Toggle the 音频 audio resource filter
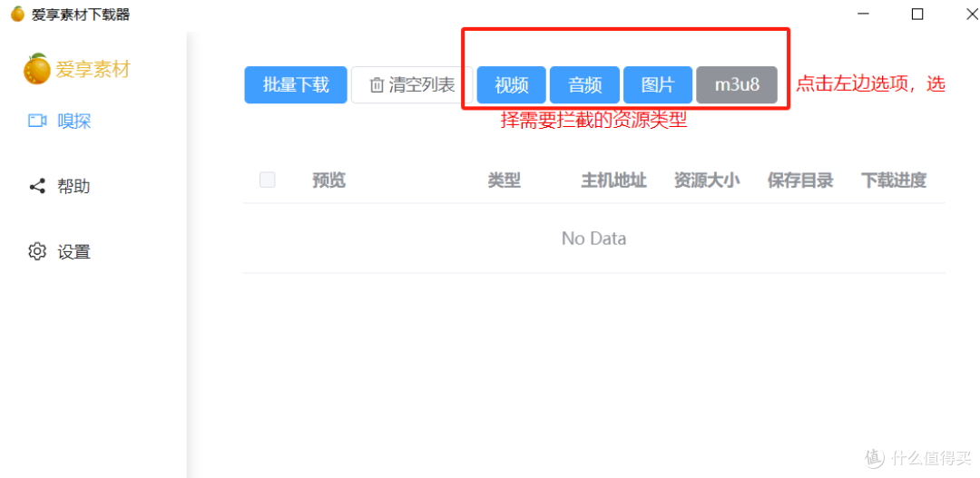The height and width of the screenshot is (478, 980). [584, 85]
